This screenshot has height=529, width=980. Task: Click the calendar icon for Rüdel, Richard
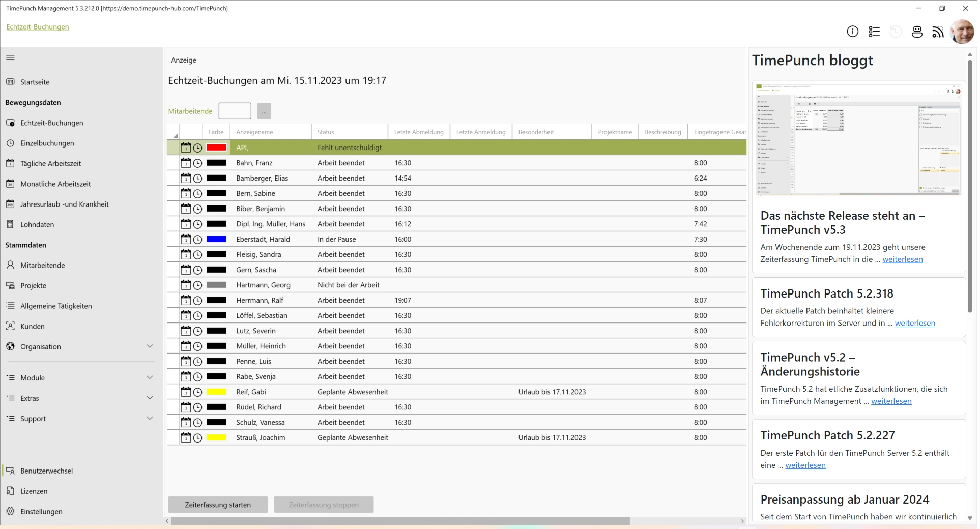point(186,407)
